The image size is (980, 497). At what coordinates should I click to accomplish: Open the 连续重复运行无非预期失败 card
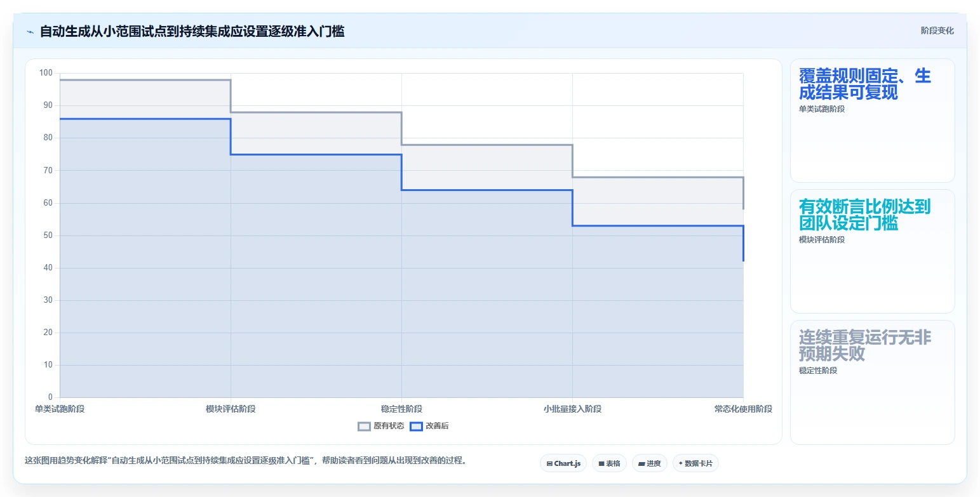click(x=872, y=382)
